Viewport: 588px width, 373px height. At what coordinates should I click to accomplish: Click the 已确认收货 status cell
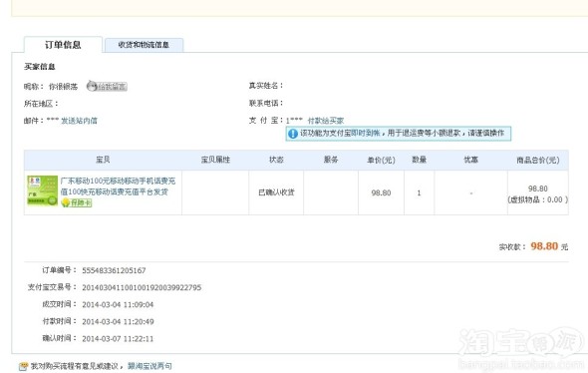tap(276, 192)
